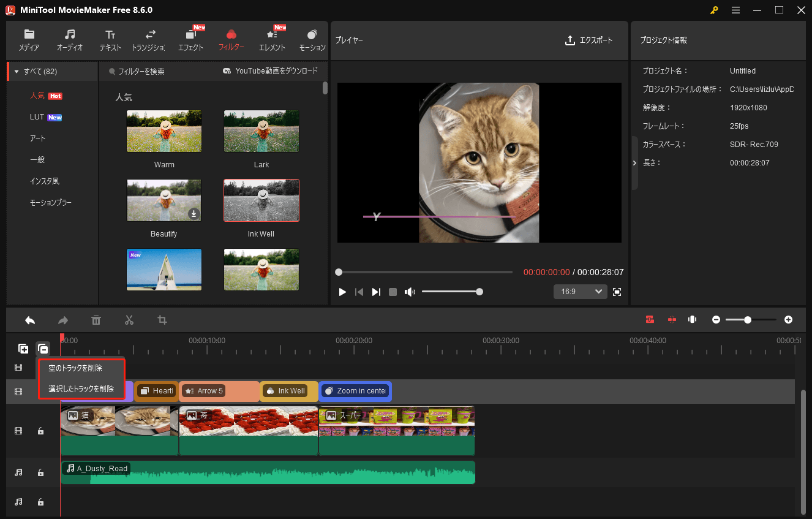Toggle the lock on the video track

point(40,431)
